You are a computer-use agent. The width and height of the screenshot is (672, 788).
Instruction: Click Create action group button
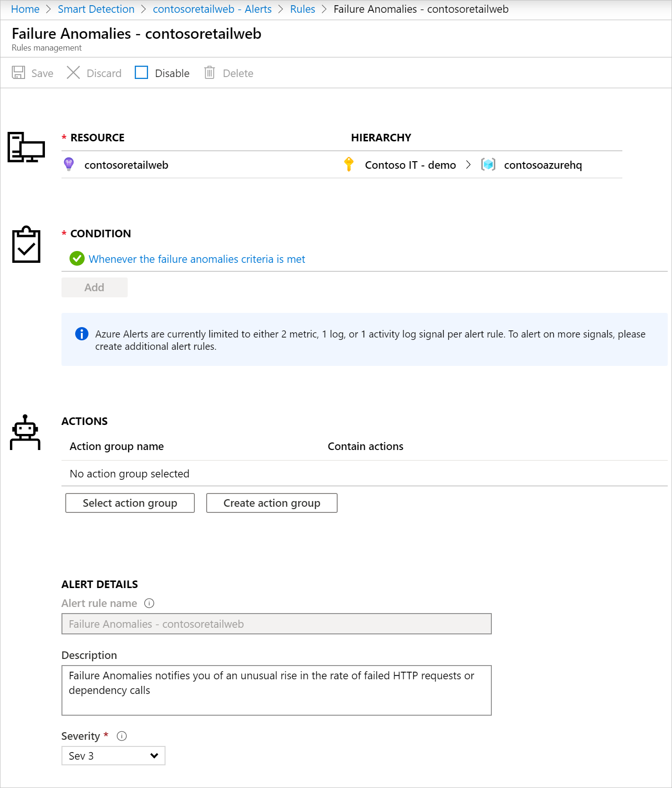(272, 503)
